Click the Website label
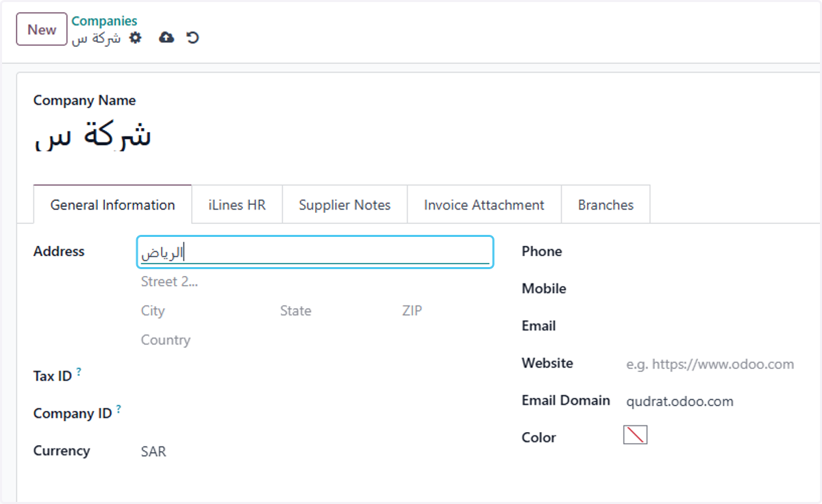The height and width of the screenshot is (504, 822). [547, 363]
